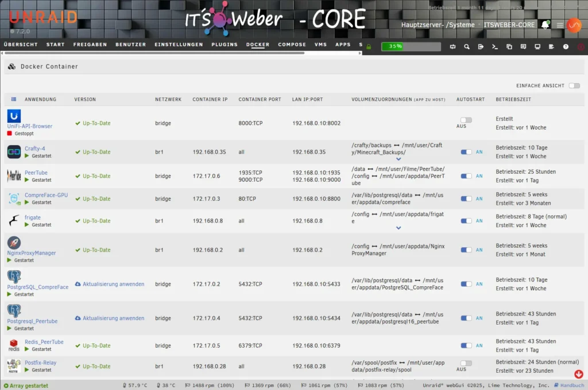The height and width of the screenshot is (390, 588).
Task: Disable autostart for PeerTube
Action: point(466,176)
